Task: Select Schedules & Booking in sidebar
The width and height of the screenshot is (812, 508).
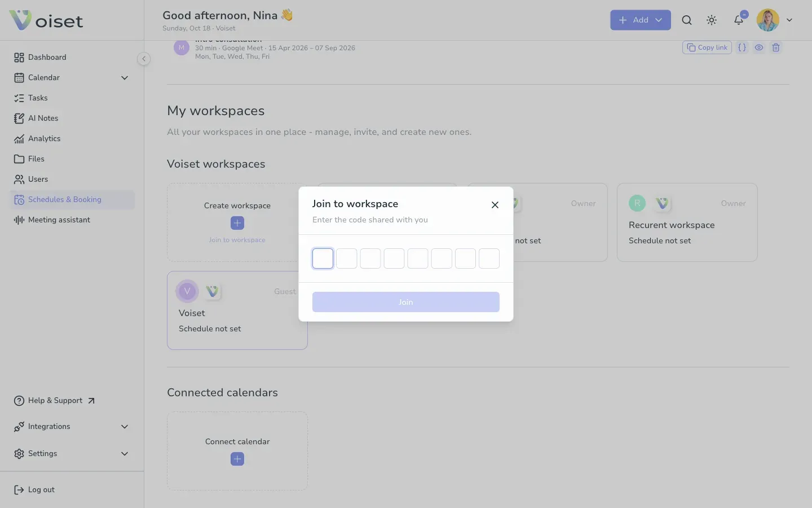Action: [72, 200]
